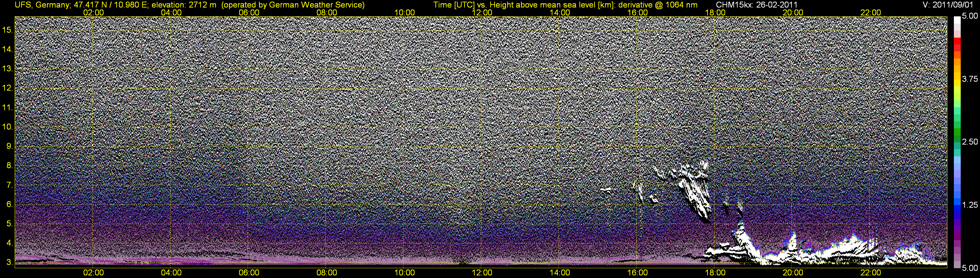Viewport: 980px width, 278px height.
Task: Click colorbar value '2.50'
Action: 970,142
